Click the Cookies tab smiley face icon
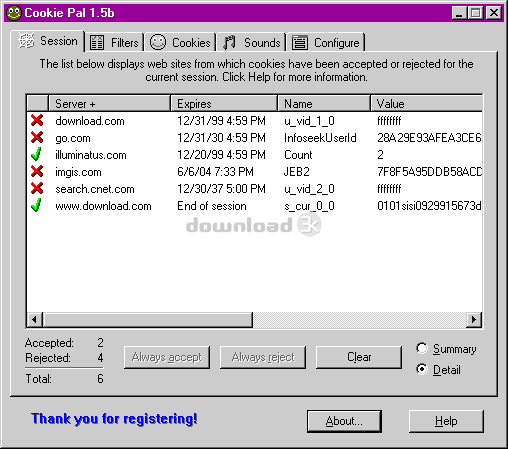Image resolution: width=508 pixels, height=449 pixels. (x=158, y=42)
